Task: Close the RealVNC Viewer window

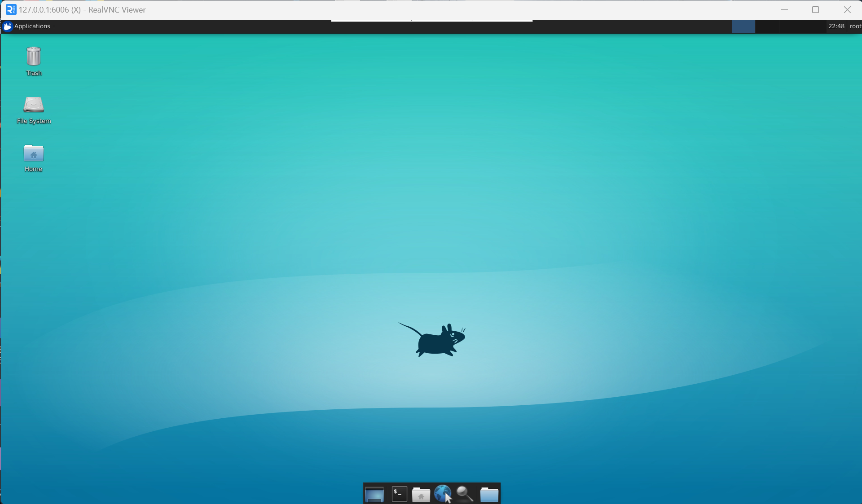Action: [x=847, y=9]
